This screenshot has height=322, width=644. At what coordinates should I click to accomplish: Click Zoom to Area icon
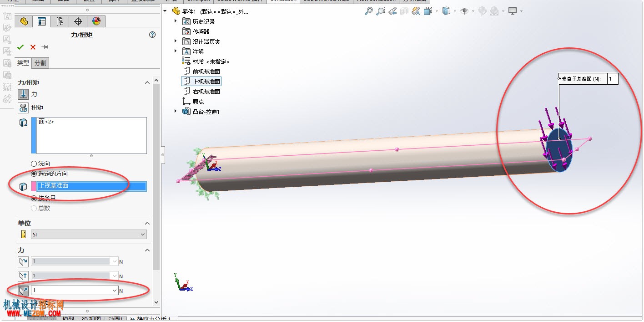coord(381,11)
